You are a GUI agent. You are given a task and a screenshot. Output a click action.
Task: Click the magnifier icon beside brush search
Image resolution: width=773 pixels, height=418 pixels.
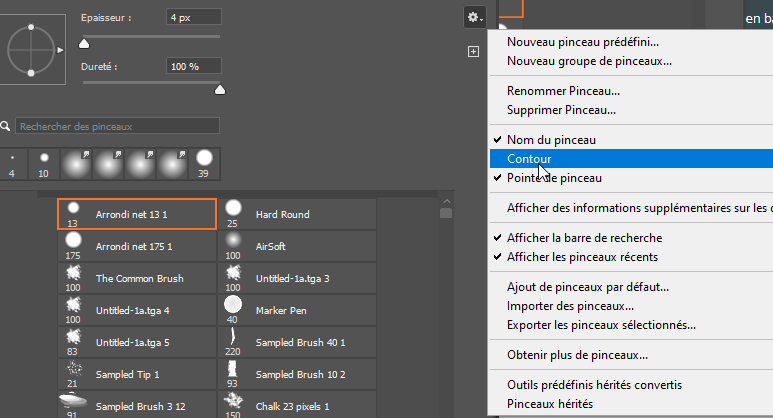pos(6,126)
